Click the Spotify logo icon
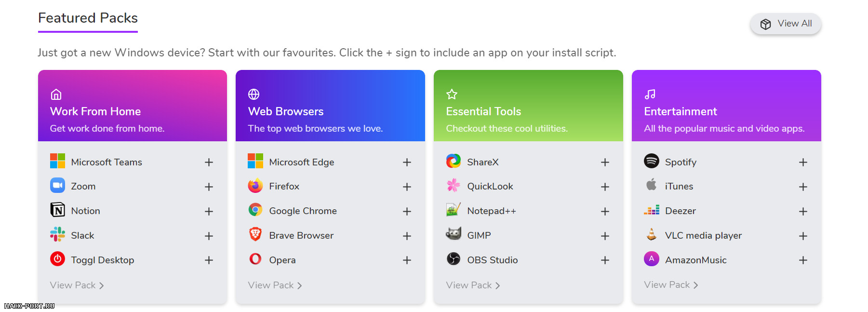The image size is (868, 312). pyautogui.click(x=652, y=161)
